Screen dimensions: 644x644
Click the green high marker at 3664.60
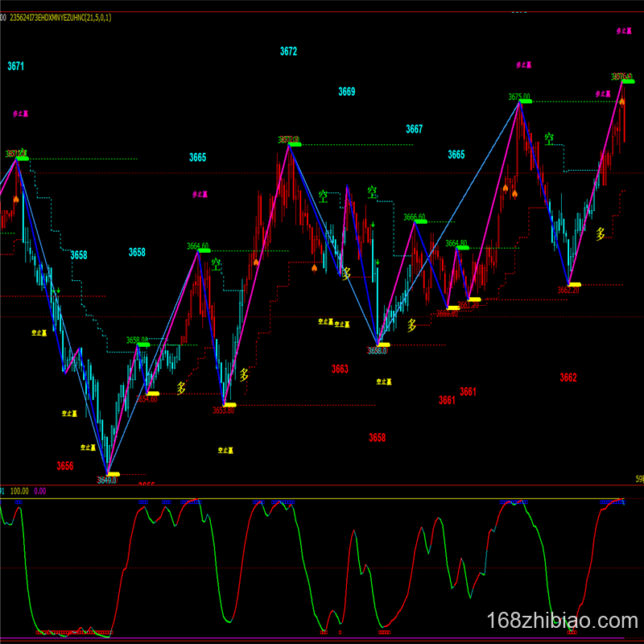pyautogui.click(x=204, y=250)
